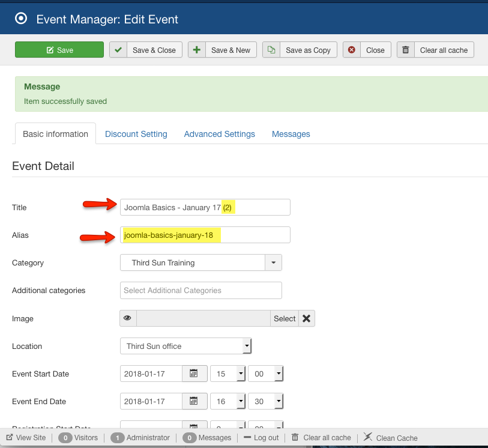Click the Save as Copy icon

[x=271, y=50]
